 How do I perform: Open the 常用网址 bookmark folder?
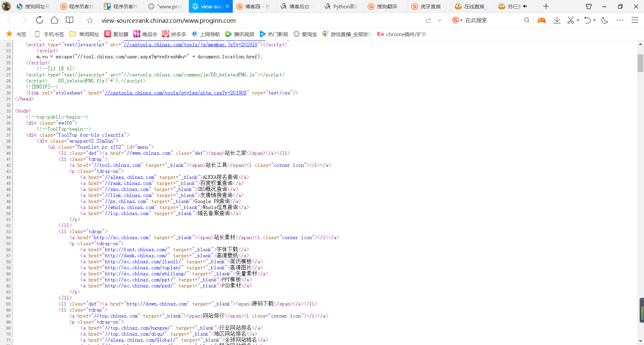coord(85,34)
